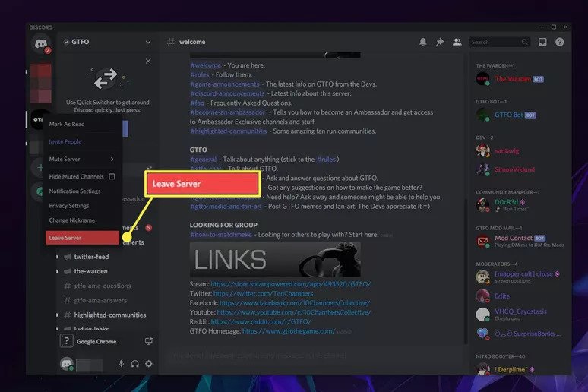Go to #faq channel link
Screen dimensions: 588x392
[198, 103]
